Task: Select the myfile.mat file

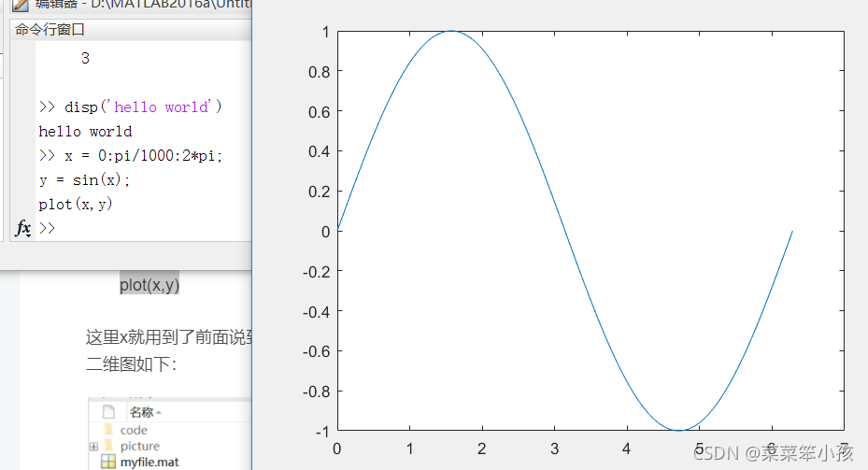Action: click(149, 463)
